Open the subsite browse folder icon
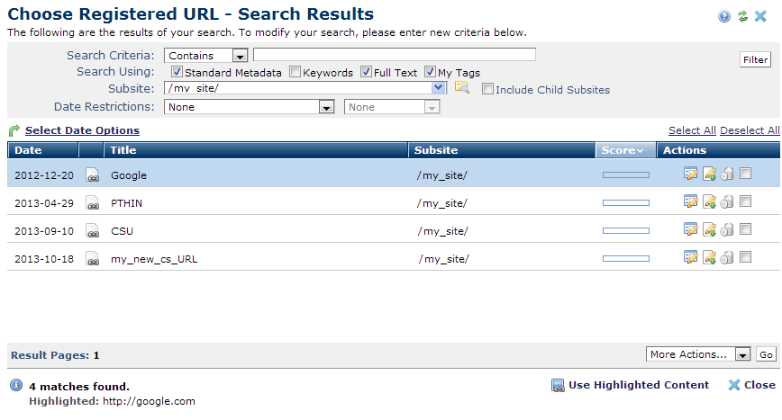782x420 pixels. click(461, 88)
